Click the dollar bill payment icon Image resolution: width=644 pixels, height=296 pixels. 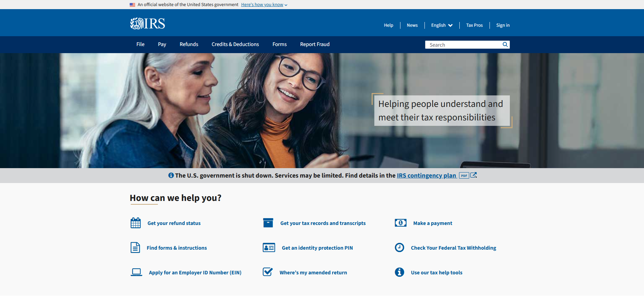(x=400, y=223)
